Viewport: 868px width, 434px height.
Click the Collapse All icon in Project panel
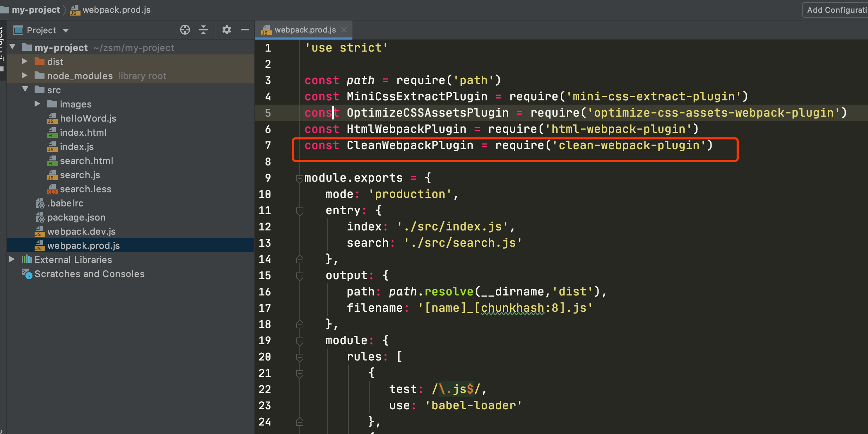(203, 30)
